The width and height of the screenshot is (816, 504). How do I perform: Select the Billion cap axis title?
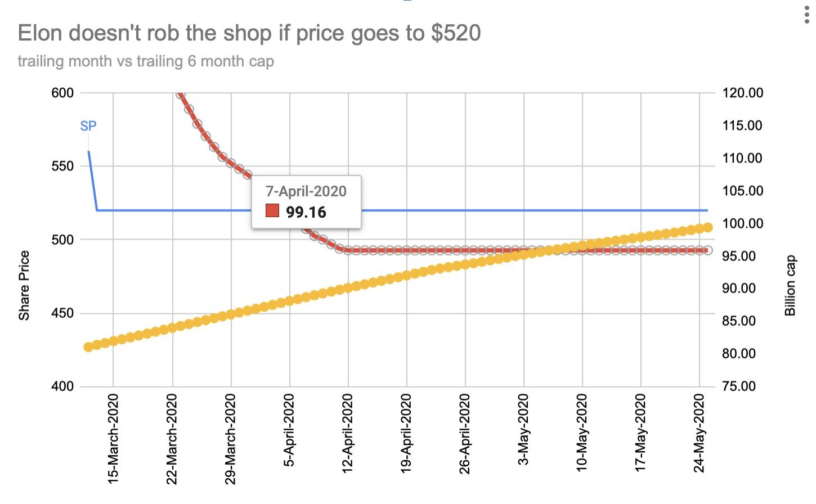point(790,286)
